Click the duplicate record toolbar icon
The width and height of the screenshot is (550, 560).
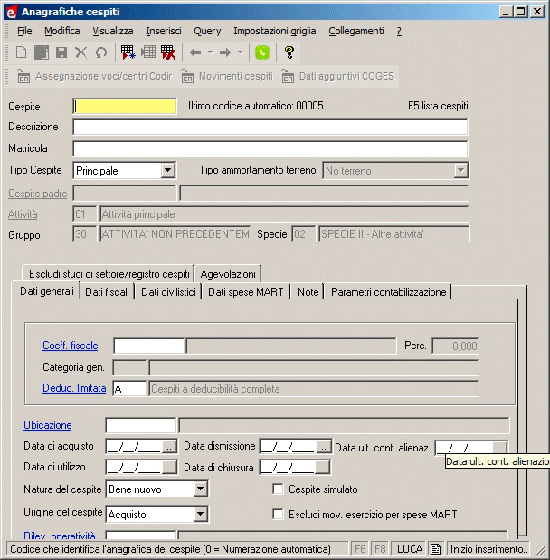point(41,52)
